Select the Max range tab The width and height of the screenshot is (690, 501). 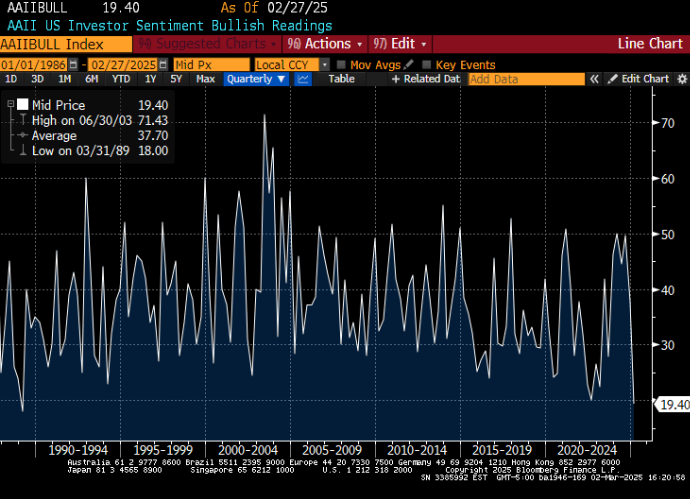click(x=206, y=79)
